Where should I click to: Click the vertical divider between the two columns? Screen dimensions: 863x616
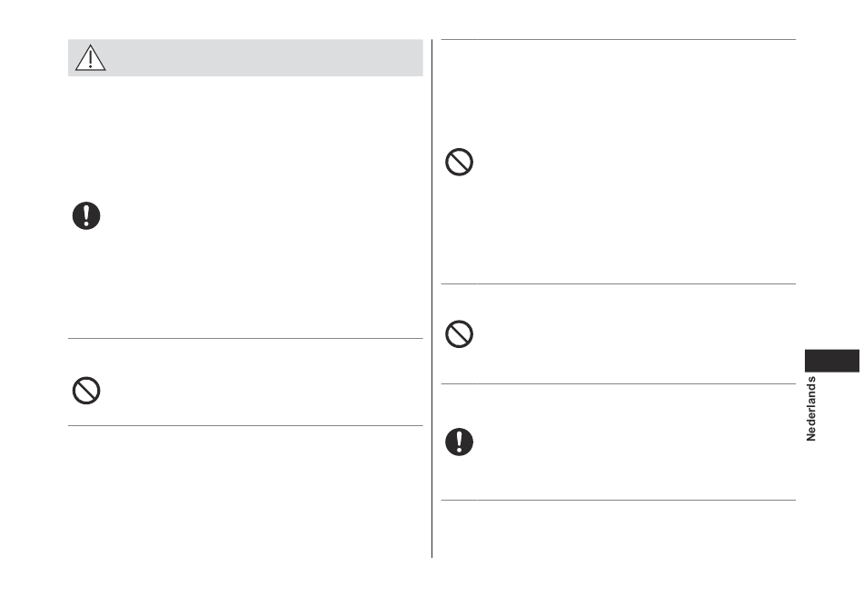tap(432, 298)
